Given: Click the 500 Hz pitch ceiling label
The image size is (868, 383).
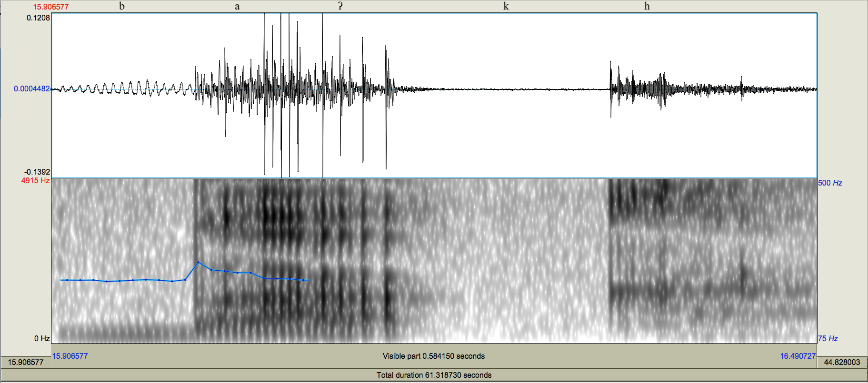Looking at the screenshot, I should 830,183.
